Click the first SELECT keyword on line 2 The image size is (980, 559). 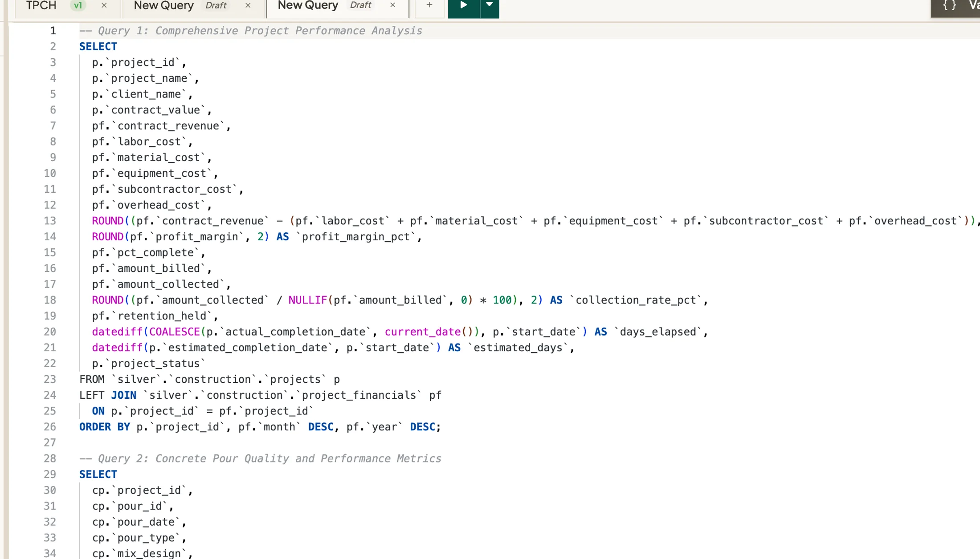[x=98, y=47]
